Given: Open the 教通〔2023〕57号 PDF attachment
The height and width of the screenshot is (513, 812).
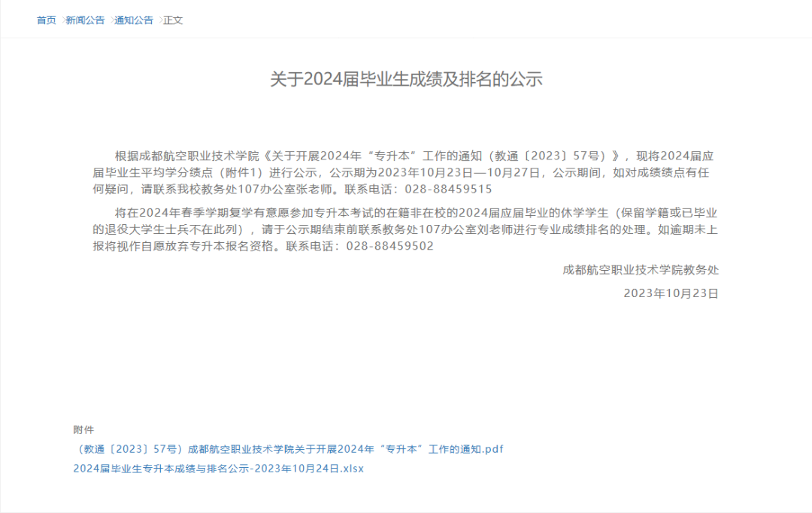Looking at the screenshot, I should click(288, 449).
